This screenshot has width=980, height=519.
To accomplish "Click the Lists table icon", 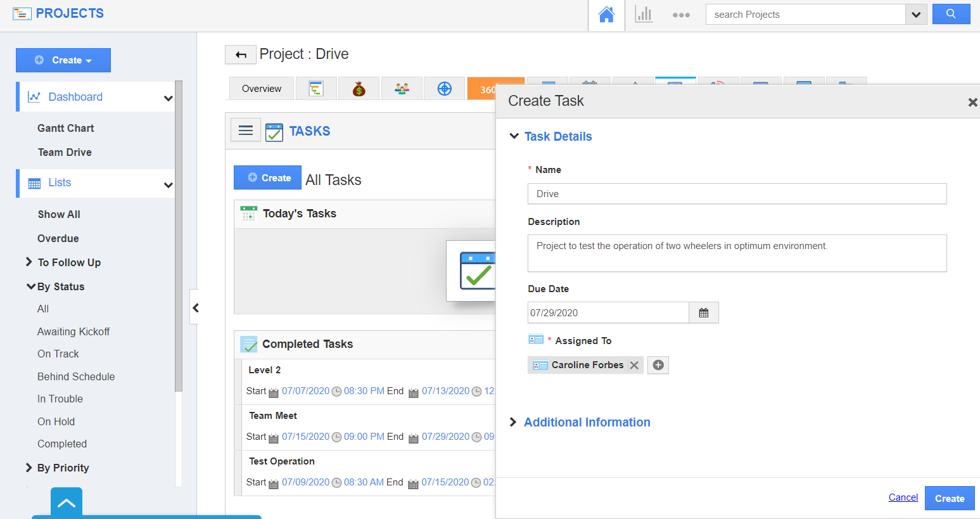I will pyautogui.click(x=34, y=183).
